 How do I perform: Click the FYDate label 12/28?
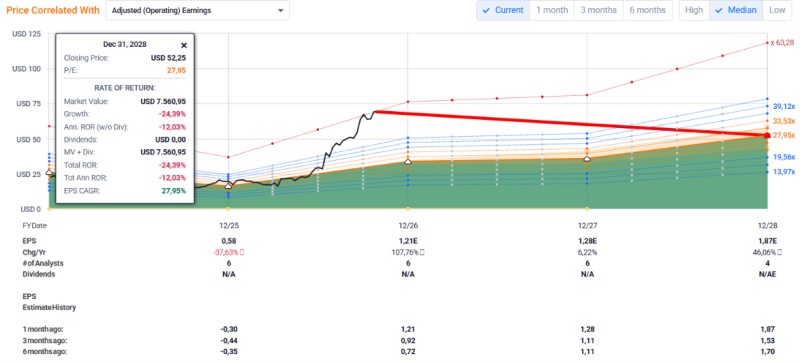tap(767, 225)
